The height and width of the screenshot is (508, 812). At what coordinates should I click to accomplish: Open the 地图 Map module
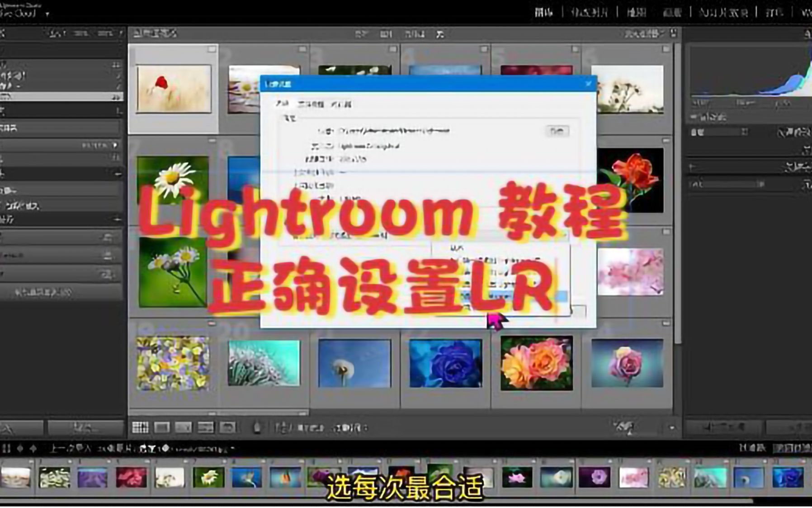click(x=636, y=12)
